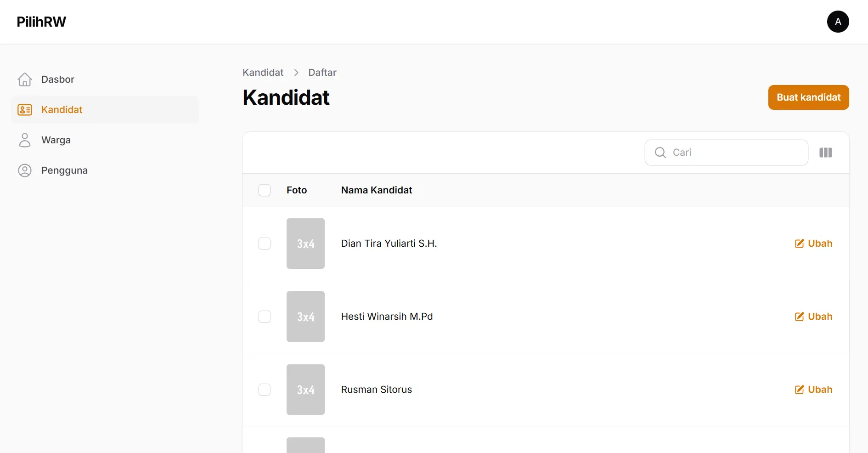
Task: Click the magnifier icon in search bar
Action: click(x=660, y=153)
